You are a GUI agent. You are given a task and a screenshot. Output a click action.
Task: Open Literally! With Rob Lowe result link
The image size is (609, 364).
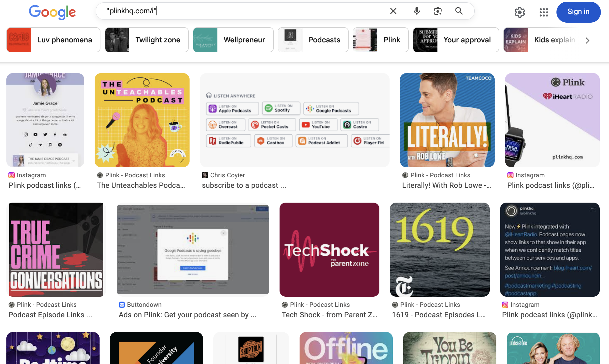[x=446, y=185]
